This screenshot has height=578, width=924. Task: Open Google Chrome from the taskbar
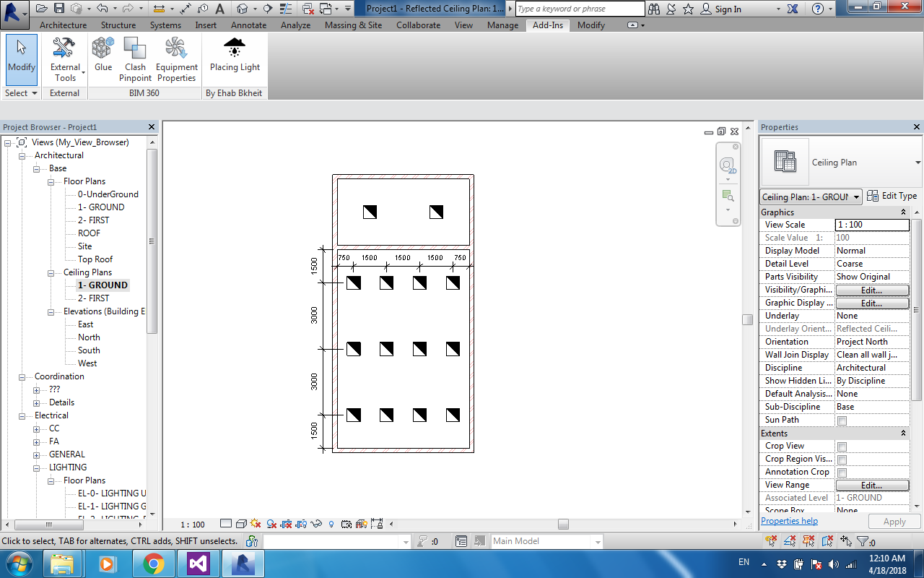(154, 564)
